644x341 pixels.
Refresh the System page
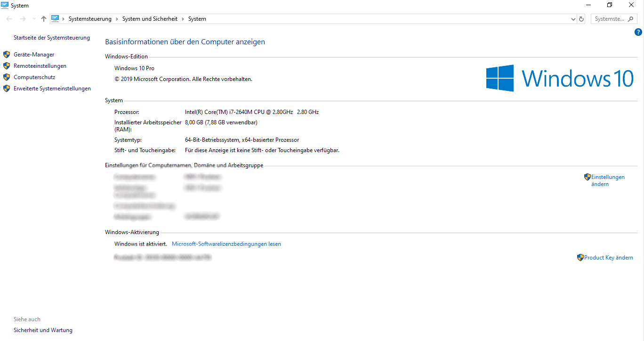click(581, 19)
